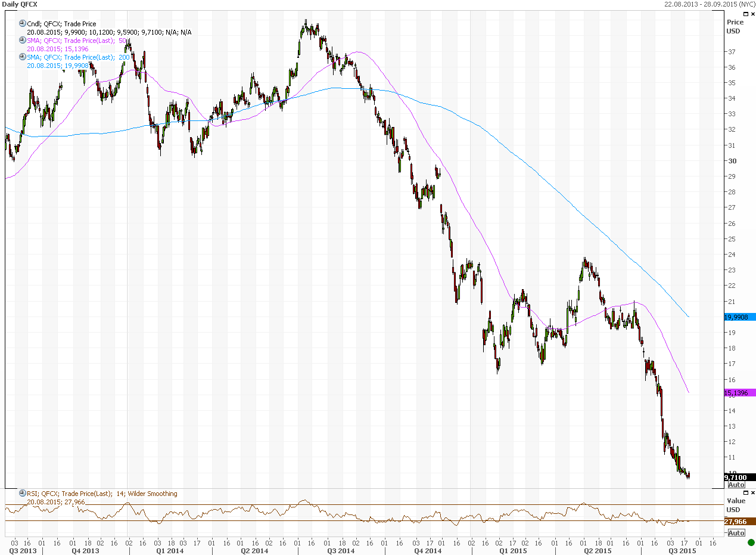756x555 pixels.
Task: Click the clock icon next to SMA 200
Action: [x=23, y=57]
